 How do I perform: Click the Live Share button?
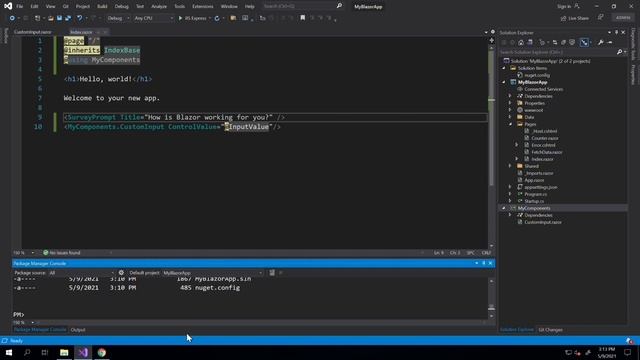pos(575,18)
